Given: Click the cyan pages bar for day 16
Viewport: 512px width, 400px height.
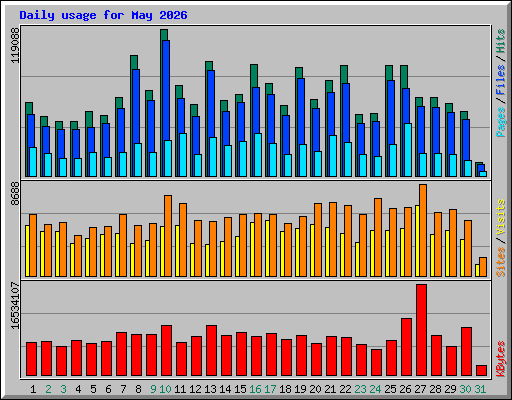Looking at the screenshot, I should tap(258, 155).
